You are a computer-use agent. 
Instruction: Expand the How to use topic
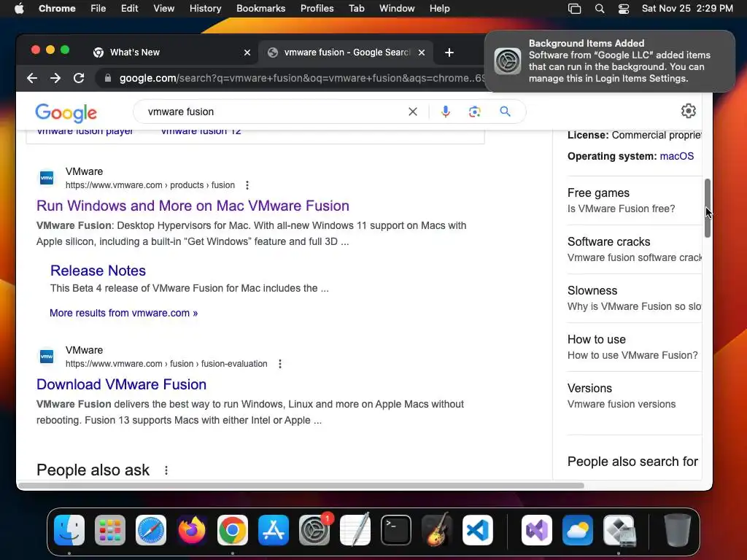(x=634, y=347)
